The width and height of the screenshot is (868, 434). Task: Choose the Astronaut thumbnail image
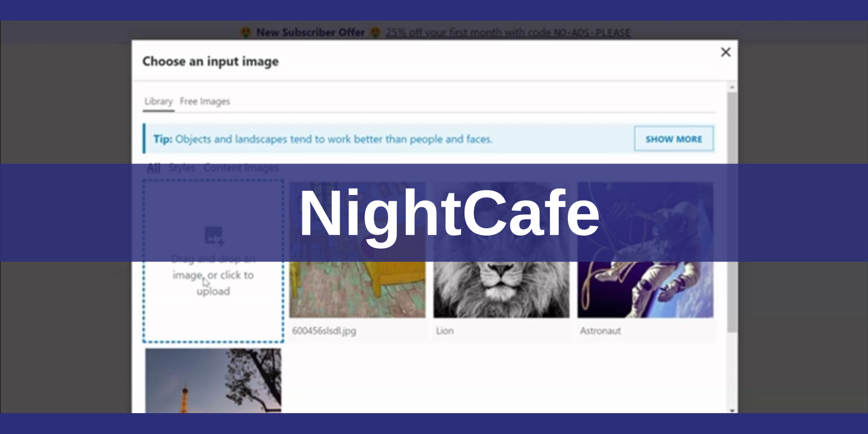[x=645, y=250]
